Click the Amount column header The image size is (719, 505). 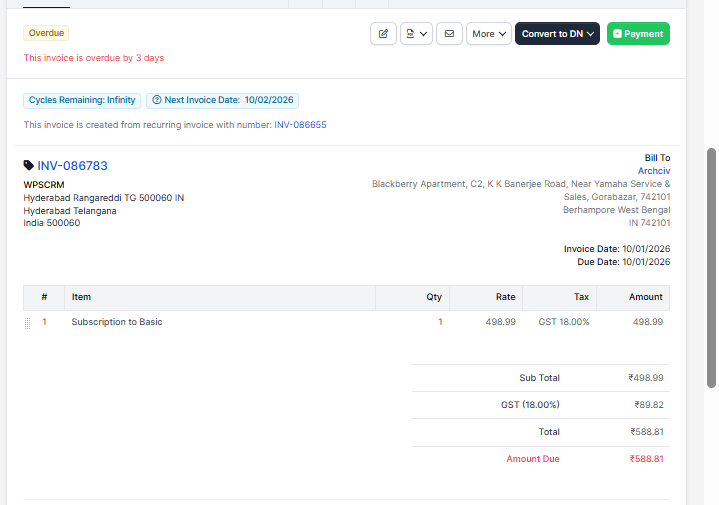[x=645, y=297]
